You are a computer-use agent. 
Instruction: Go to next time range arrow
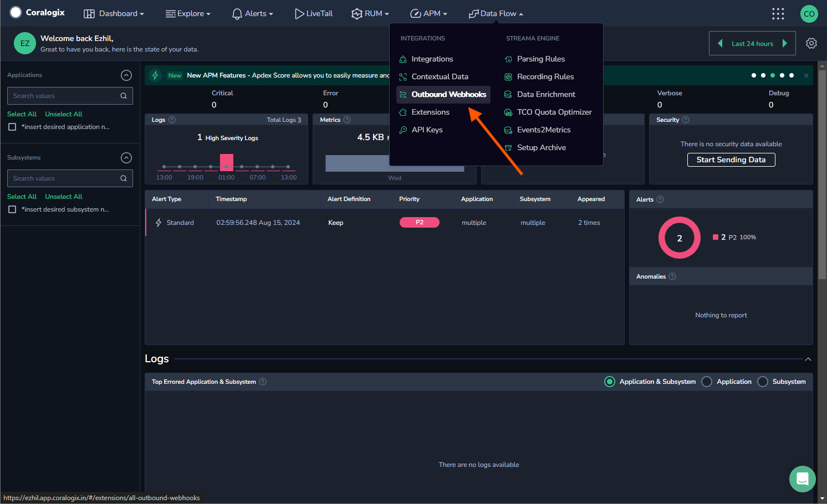(785, 43)
